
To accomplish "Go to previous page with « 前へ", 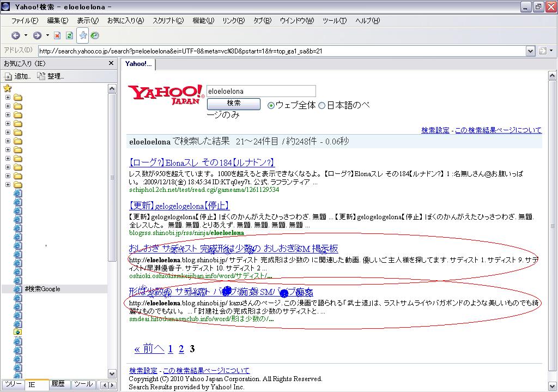I will (149, 348).
